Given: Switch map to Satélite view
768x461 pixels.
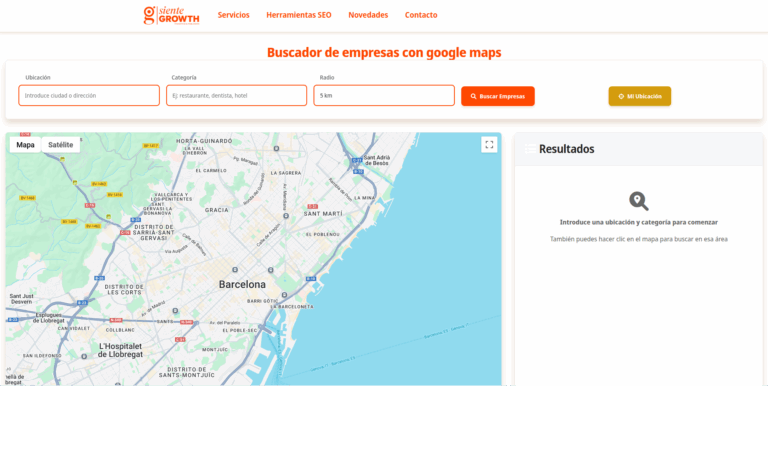Looking at the screenshot, I should point(61,145).
